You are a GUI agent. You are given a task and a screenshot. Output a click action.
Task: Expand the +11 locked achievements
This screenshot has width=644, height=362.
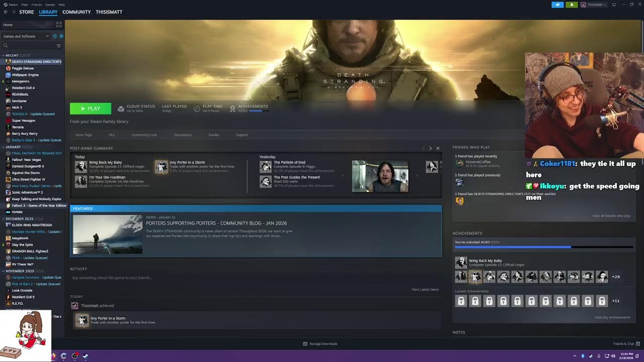pos(616,301)
